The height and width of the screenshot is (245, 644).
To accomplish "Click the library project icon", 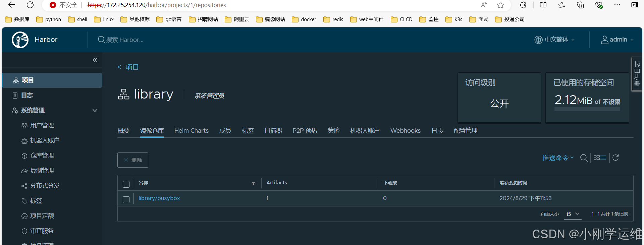I will (x=123, y=94).
